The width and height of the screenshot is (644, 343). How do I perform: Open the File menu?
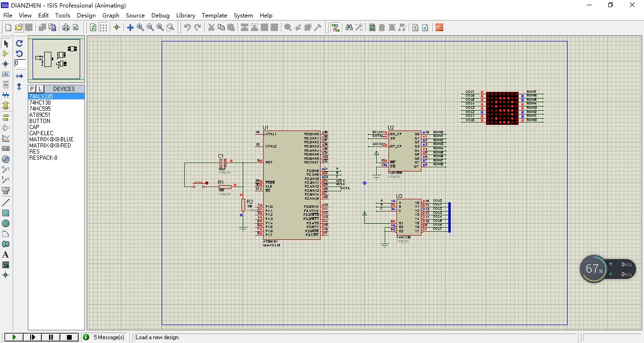tap(8, 15)
